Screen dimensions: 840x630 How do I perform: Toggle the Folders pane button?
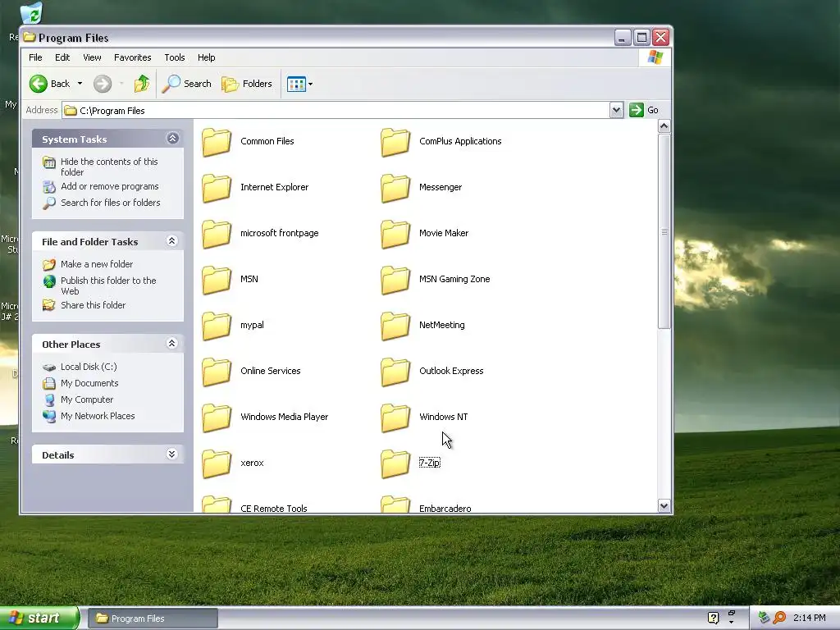point(247,84)
